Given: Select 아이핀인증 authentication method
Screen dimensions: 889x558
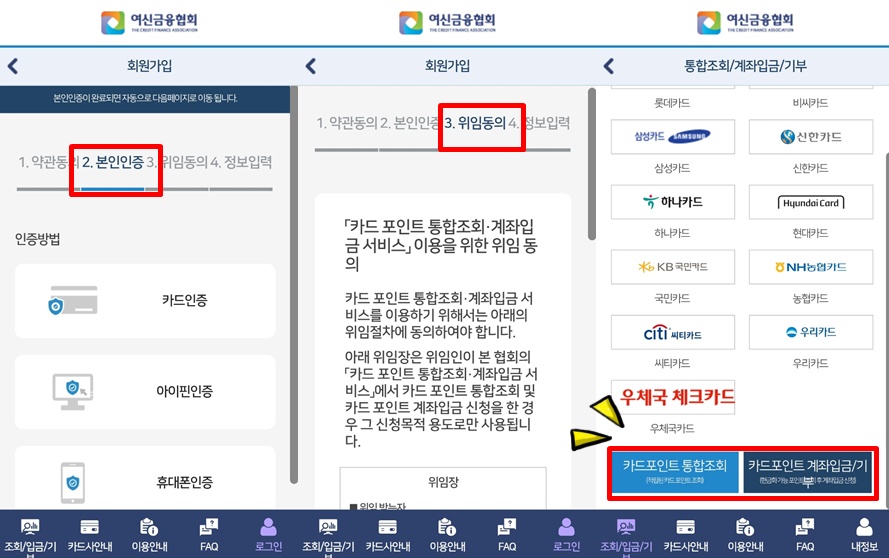Looking at the screenshot, I should pyautogui.click(x=145, y=391).
